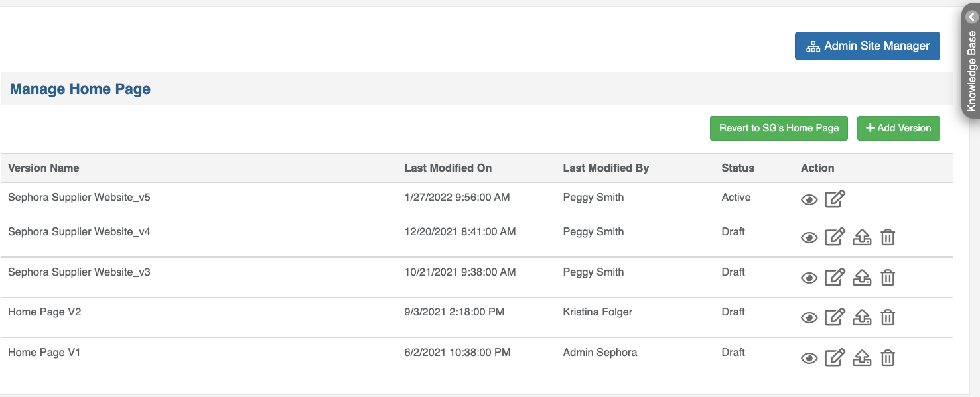Edit the Sephora Supplier Website_v5 version
Image resolution: width=980 pixels, height=397 pixels.
pyautogui.click(x=835, y=199)
